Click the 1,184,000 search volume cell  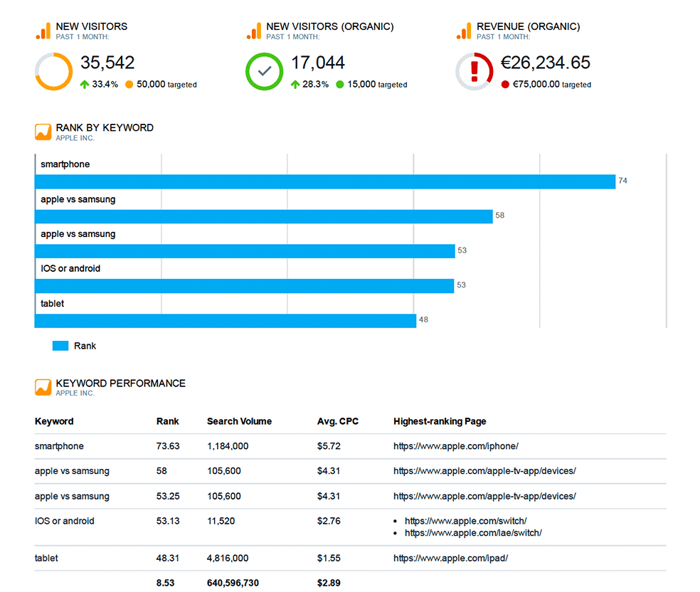coord(228,446)
